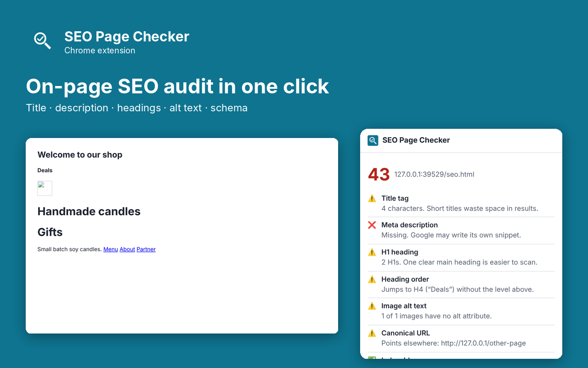Click the "SEO Page Checker" banner title
Viewport: 588px width, 368px height.
pyautogui.click(x=127, y=37)
